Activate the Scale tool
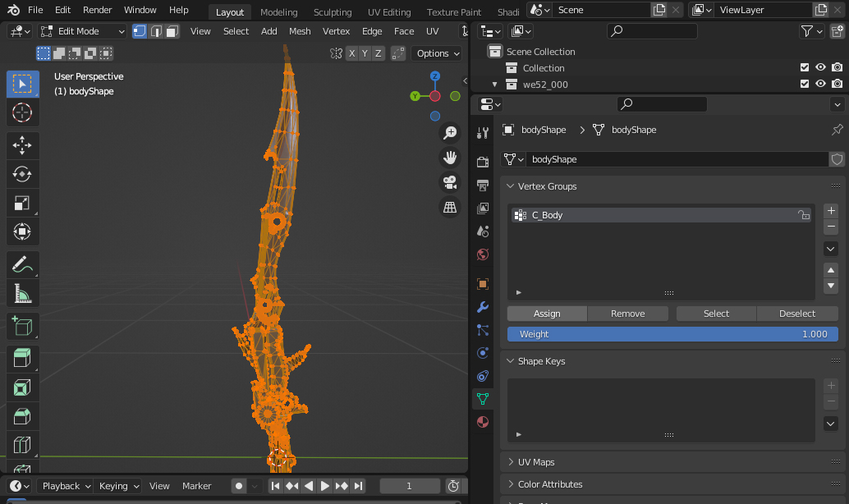This screenshot has width=849, height=504. point(22,203)
